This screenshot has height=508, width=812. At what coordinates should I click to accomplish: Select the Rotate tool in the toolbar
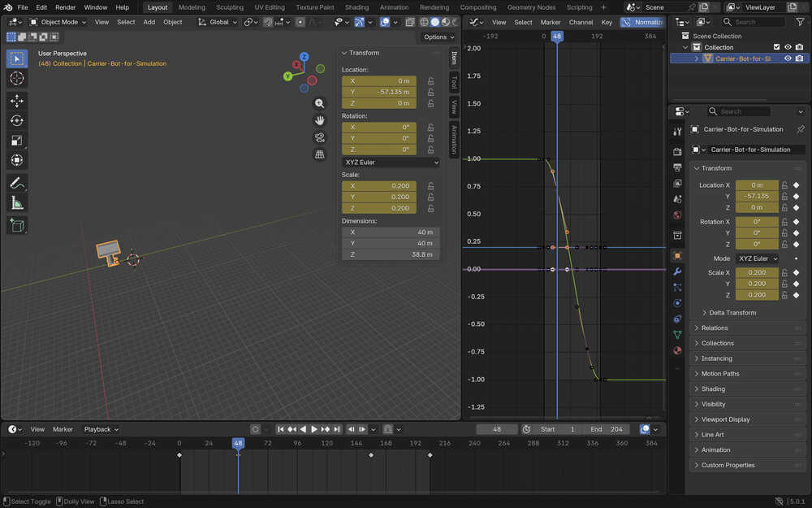point(16,120)
